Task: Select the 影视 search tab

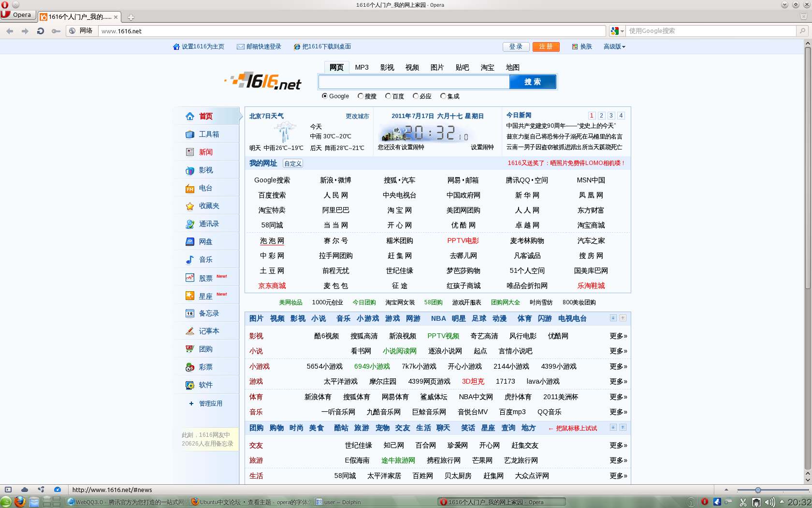Action: (387, 67)
